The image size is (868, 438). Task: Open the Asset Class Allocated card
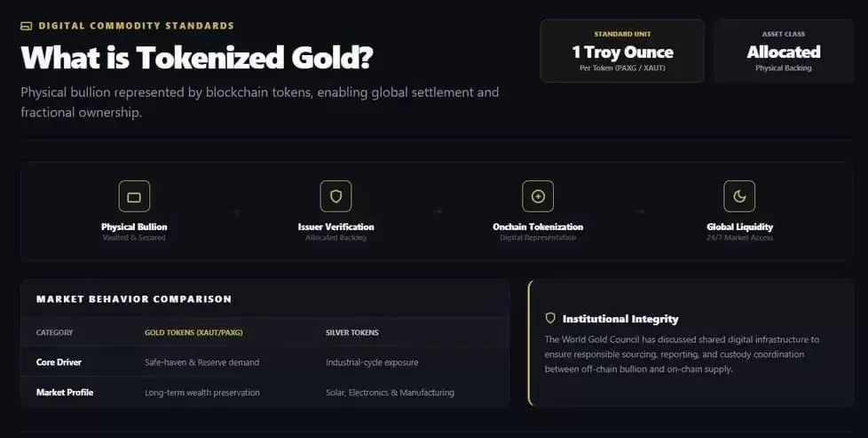click(784, 51)
